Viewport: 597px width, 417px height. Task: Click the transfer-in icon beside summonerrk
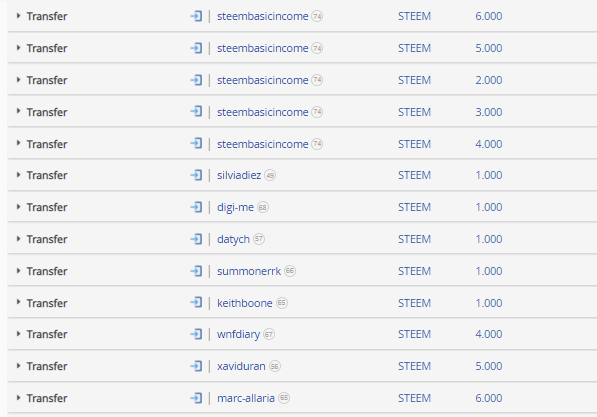pos(196,271)
